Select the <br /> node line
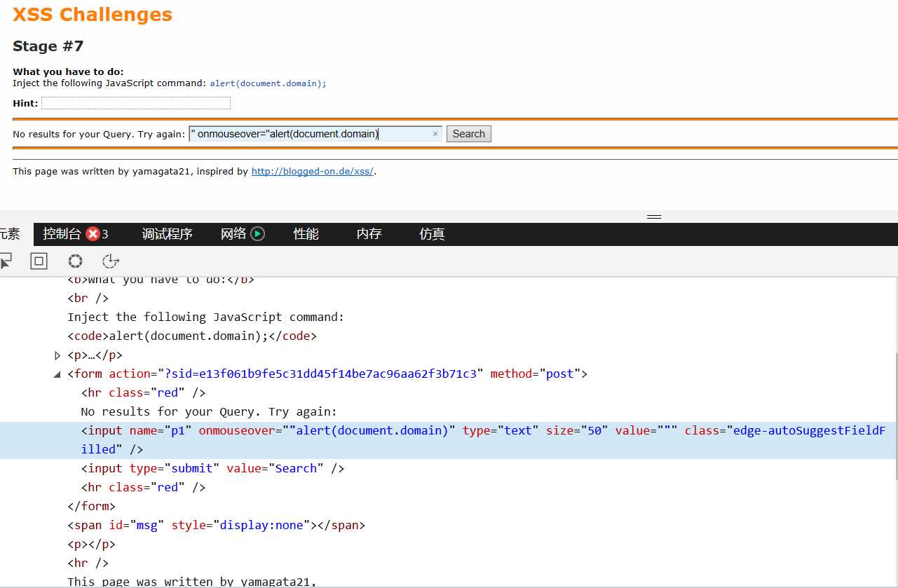 88,298
